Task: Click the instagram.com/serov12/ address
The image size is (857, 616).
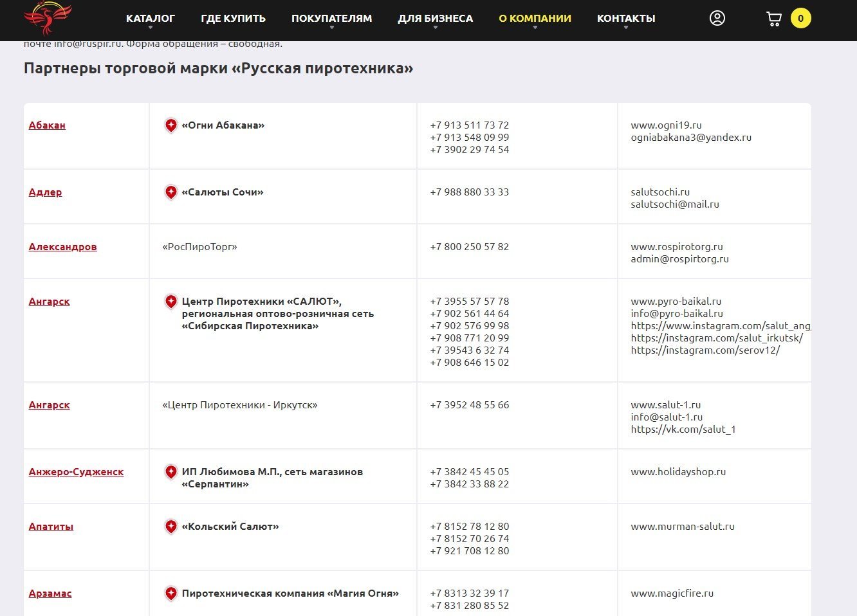Action: tap(705, 350)
